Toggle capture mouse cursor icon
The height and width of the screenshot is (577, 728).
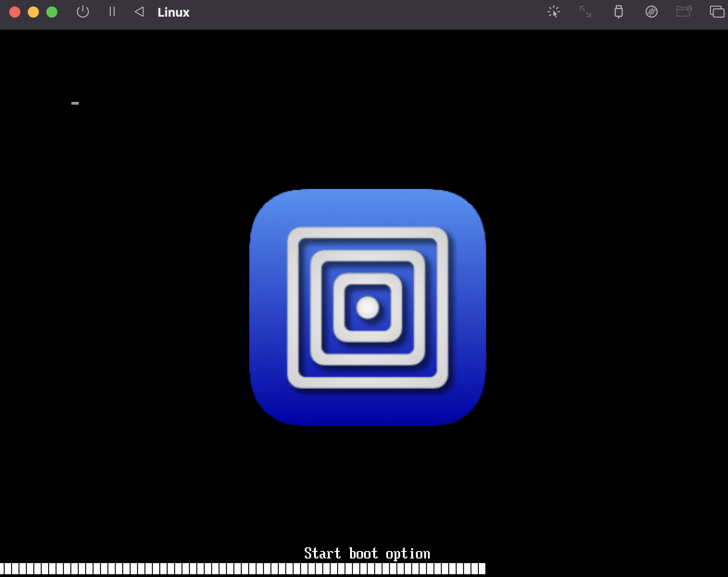coord(554,12)
